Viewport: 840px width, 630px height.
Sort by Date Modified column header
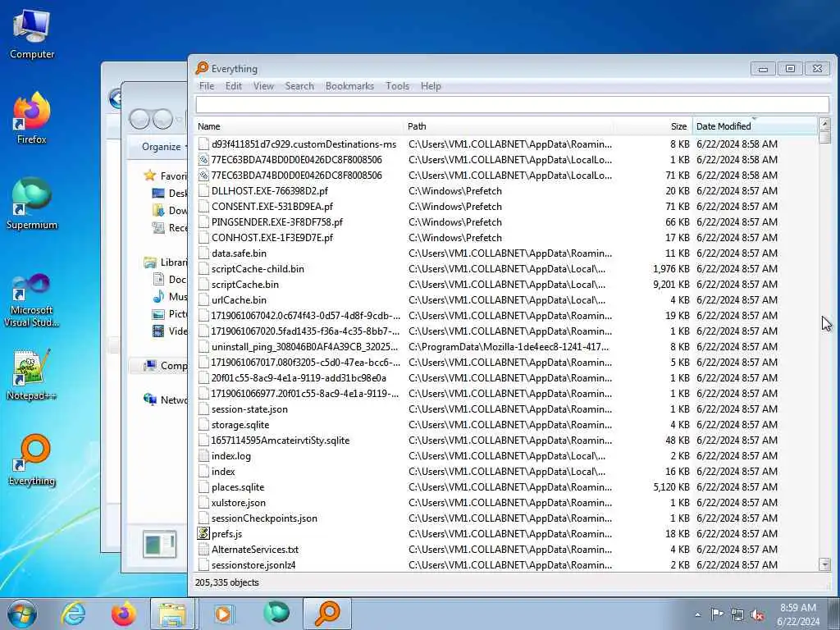pyautogui.click(x=756, y=126)
